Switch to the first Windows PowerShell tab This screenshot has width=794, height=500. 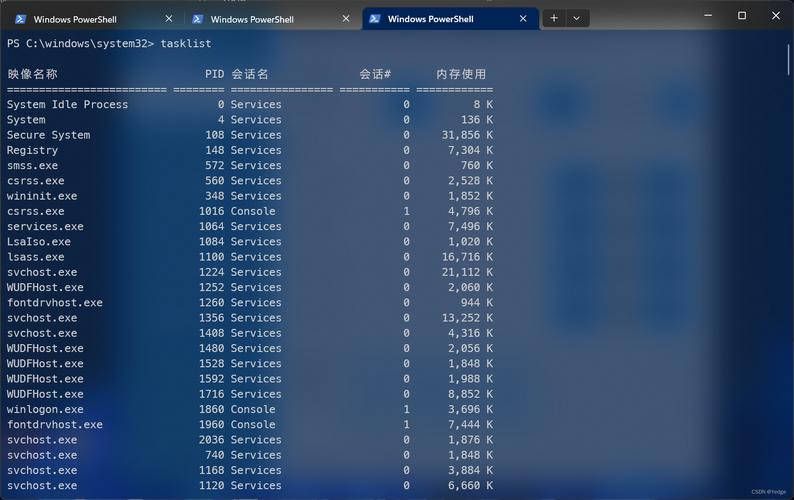94,19
